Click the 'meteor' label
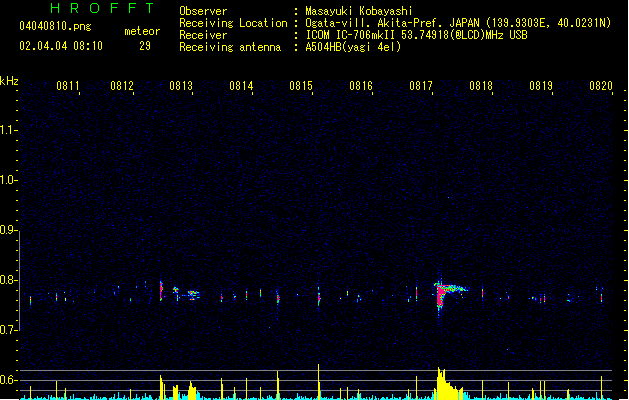Viewport: 629px width, 400px height. click(142, 31)
